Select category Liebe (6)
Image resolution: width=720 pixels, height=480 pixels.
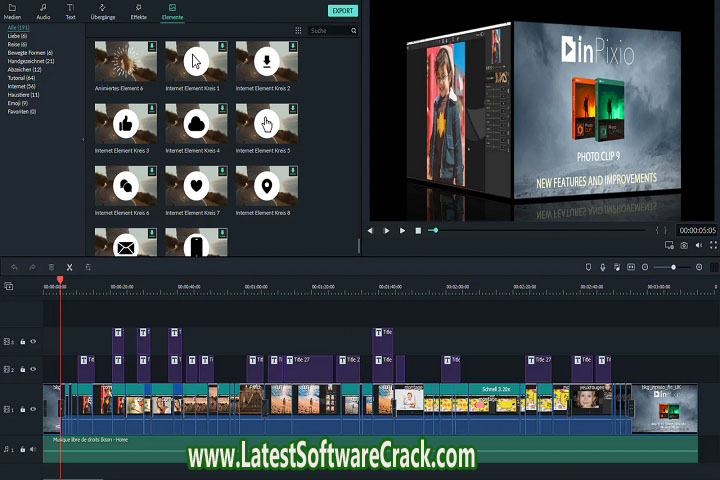click(x=17, y=36)
